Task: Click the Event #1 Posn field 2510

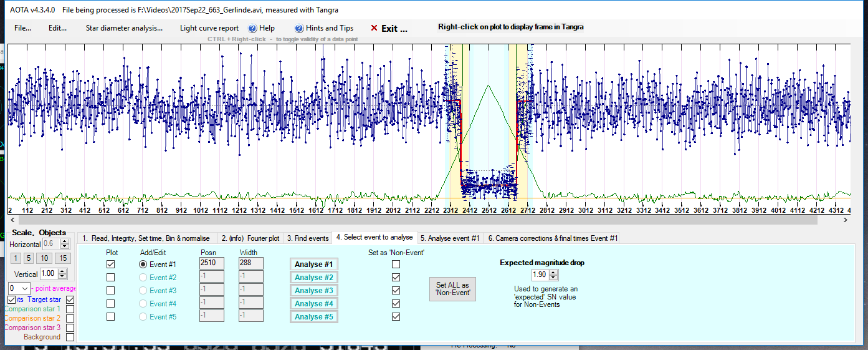Action: (x=211, y=264)
